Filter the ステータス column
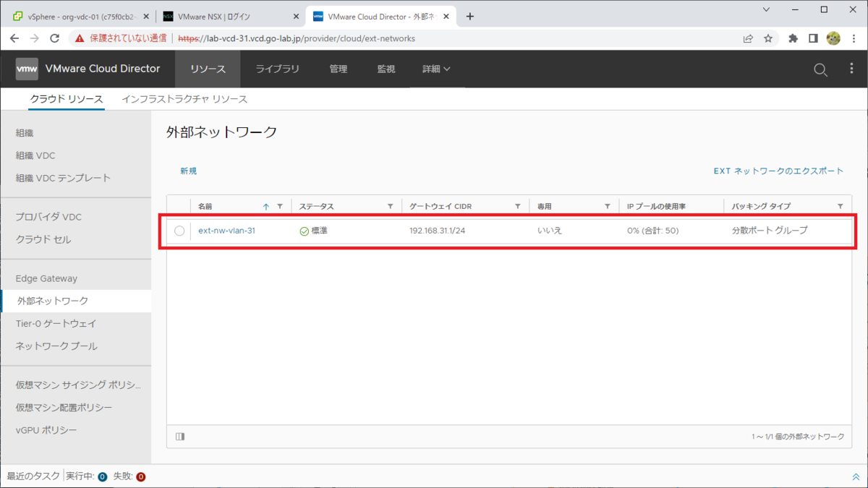 tap(391, 207)
